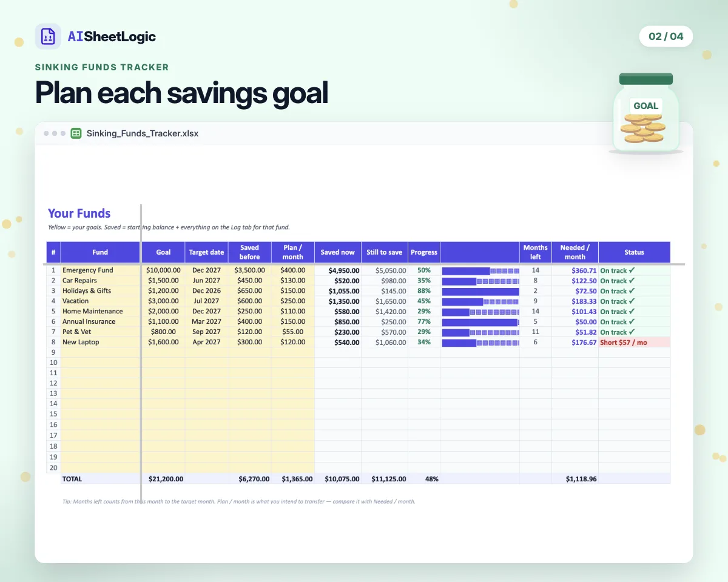Screen dimensions: 728x582
Task: Click the $360.71 needed per month cell
Action: coord(575,270)
